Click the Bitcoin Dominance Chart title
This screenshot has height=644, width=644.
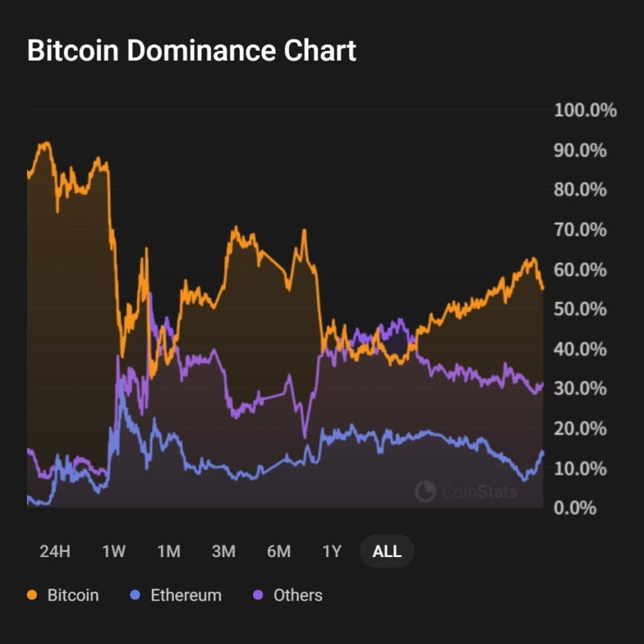pyautogui.click(x=192, y=50)
